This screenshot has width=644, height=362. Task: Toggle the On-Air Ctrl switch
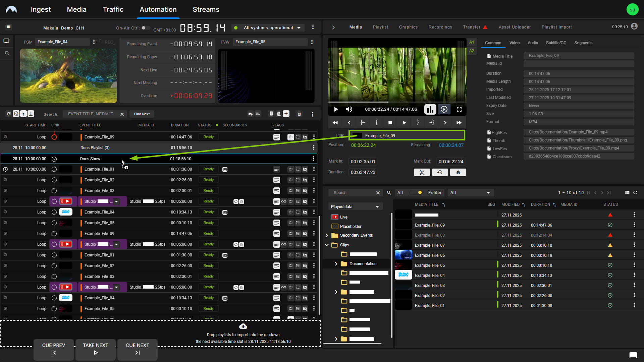[x=146, y=28]
